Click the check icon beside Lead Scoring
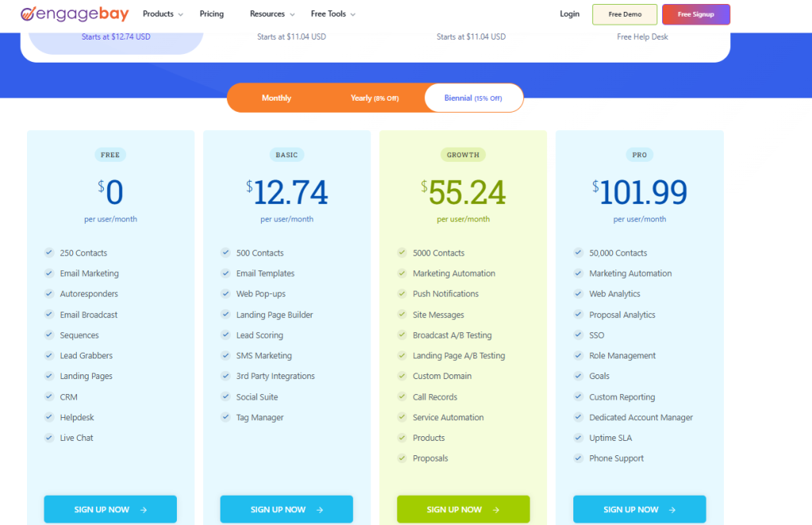 pyautogui.click(x=226, y=335)
